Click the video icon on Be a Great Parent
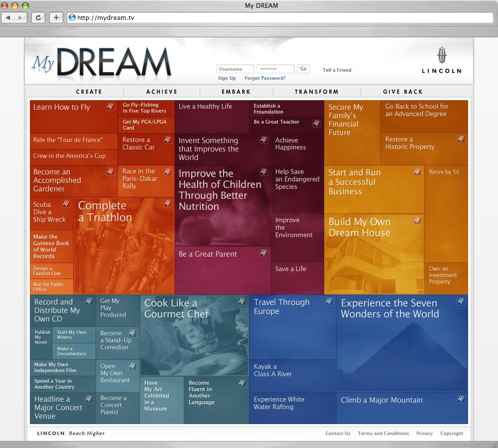Image resolution: width=498 pixels, height=448 pixels. [264, 253]
